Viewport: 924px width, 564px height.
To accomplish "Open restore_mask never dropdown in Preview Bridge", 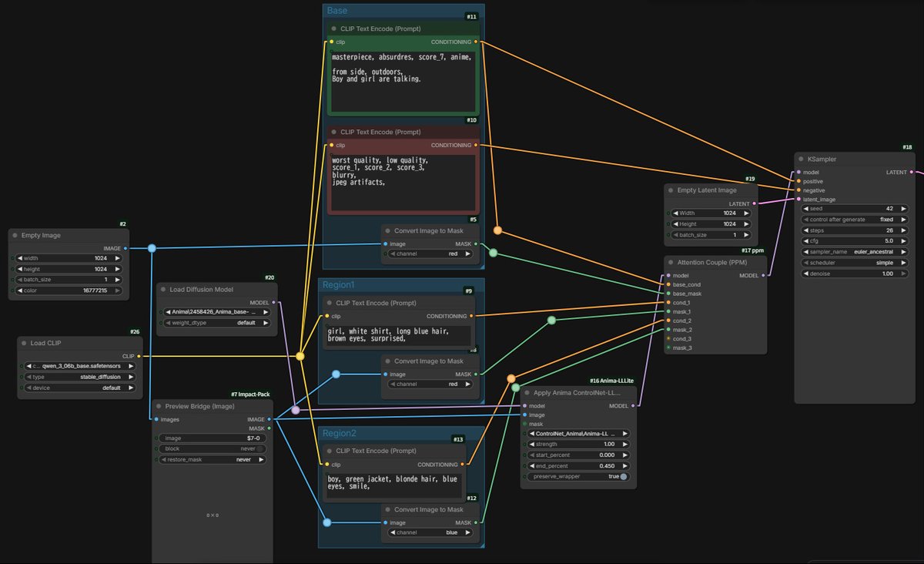I will [x=214, y=459].
